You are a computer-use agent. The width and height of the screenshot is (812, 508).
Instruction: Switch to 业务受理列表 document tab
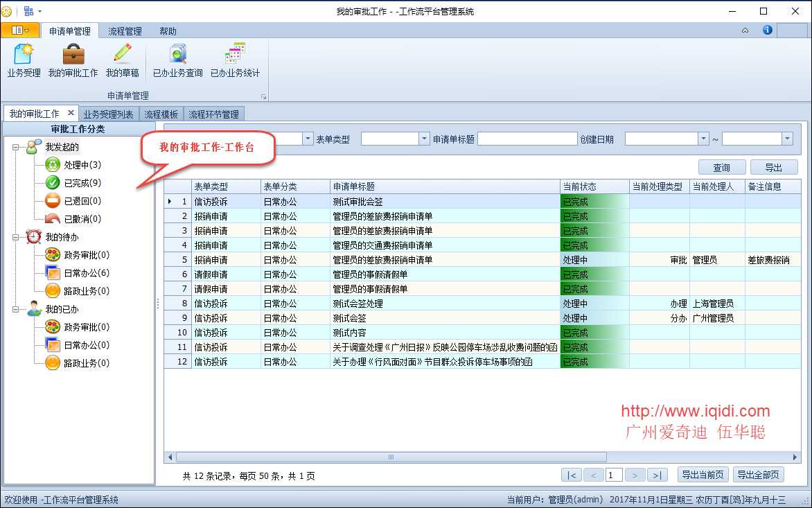tap(109, 114)
